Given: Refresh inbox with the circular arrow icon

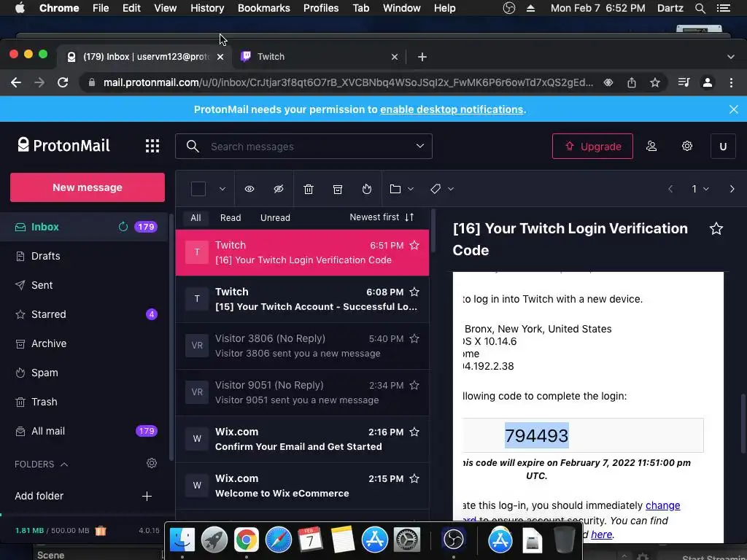Looking at the screenshot, I should click(x=123, y=227).
